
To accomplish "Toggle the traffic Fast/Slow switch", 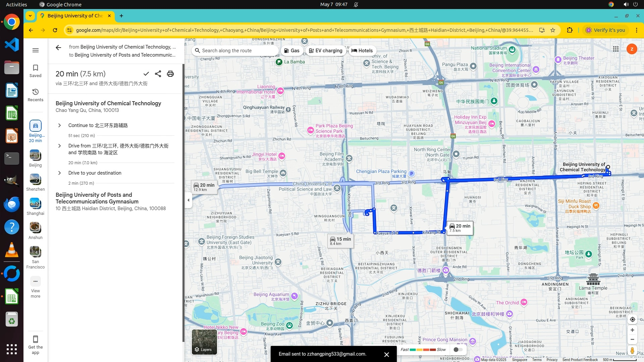I will click(x=458, y=350).
